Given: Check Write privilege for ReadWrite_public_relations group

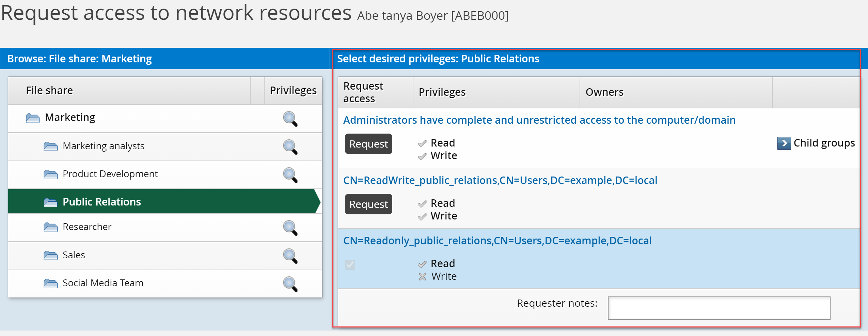Looking at the screenshot, I should click(x=422, y=216).
